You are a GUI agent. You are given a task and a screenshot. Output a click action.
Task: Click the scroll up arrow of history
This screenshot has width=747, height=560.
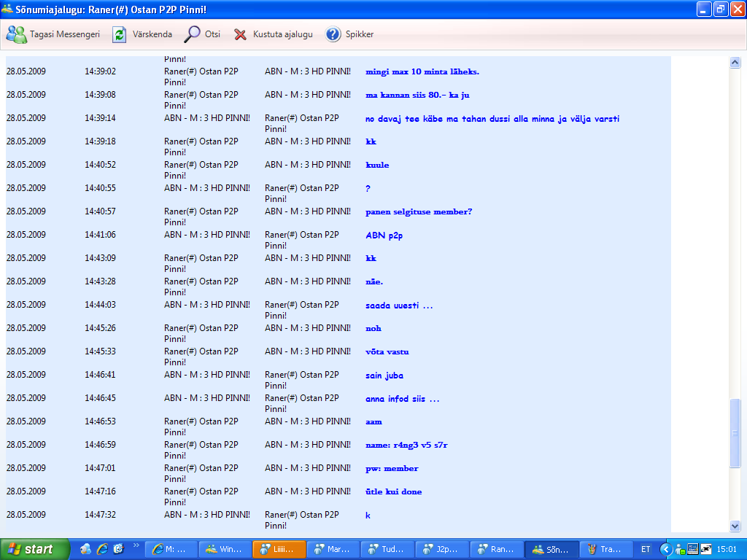[735, 63]
